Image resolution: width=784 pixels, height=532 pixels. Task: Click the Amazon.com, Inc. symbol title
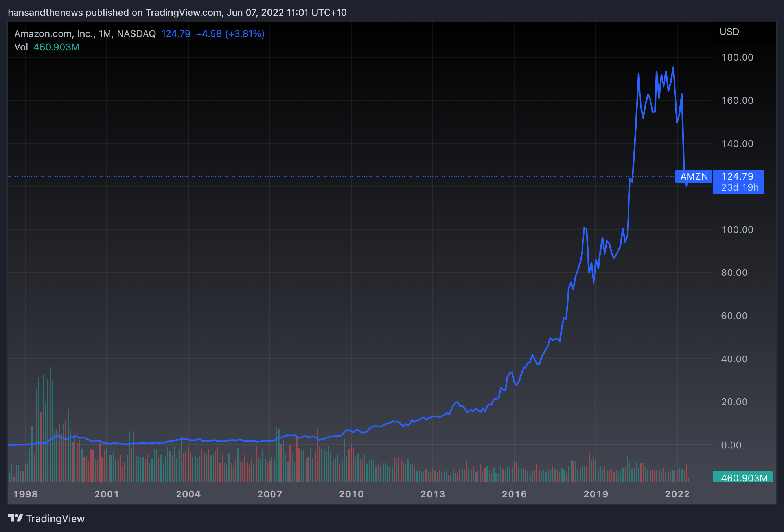(53, 34)
